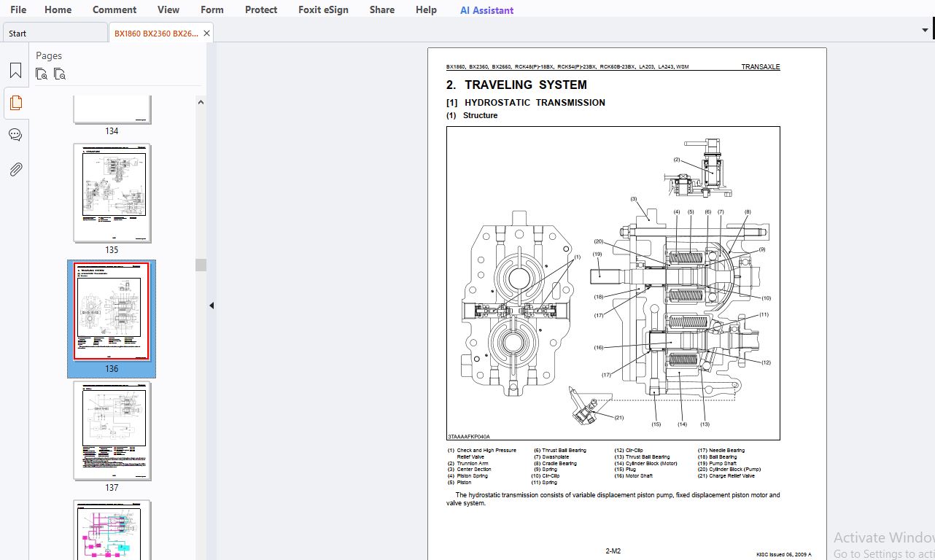Click the TRANSAXLE header text
The width and height of the screenshot is (935, 560).
[761, 67]
